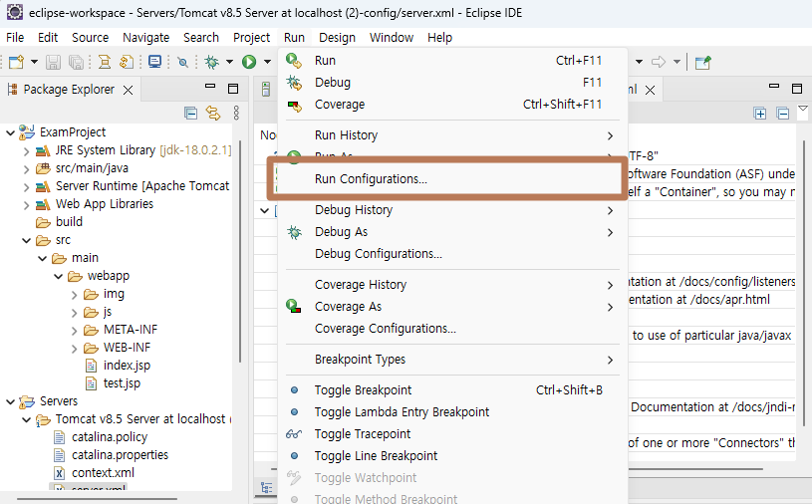Screen dimensions: 812x504
Task: Open the Debug toolbar dropdown arrow
Action: 229,62
